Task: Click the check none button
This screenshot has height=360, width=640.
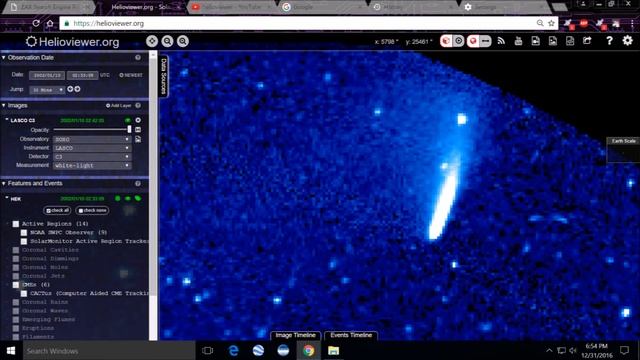Action: pos(92,210)
